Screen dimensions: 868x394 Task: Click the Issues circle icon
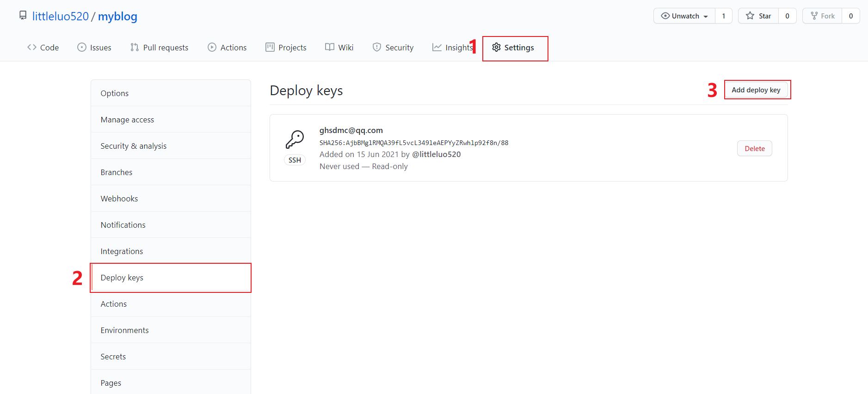point(82,47)
